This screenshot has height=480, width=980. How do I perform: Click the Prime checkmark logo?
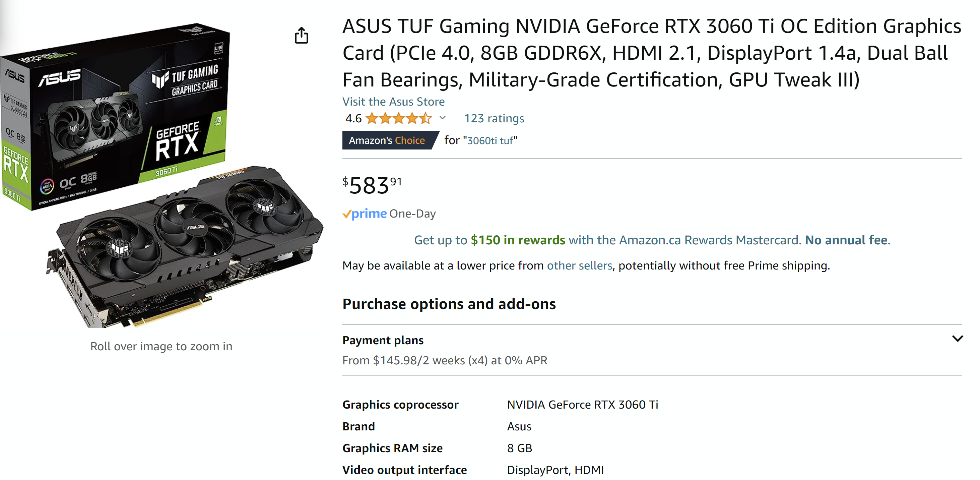coord(365,214)
